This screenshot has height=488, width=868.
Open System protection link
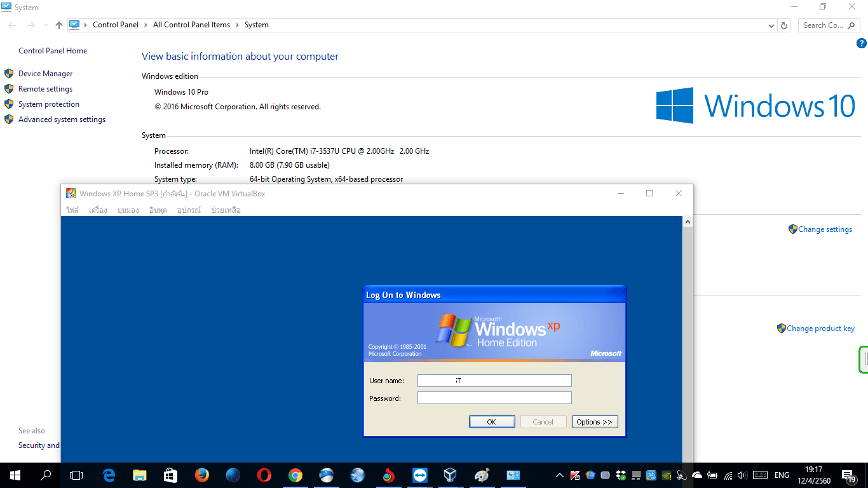pos(49,104)
